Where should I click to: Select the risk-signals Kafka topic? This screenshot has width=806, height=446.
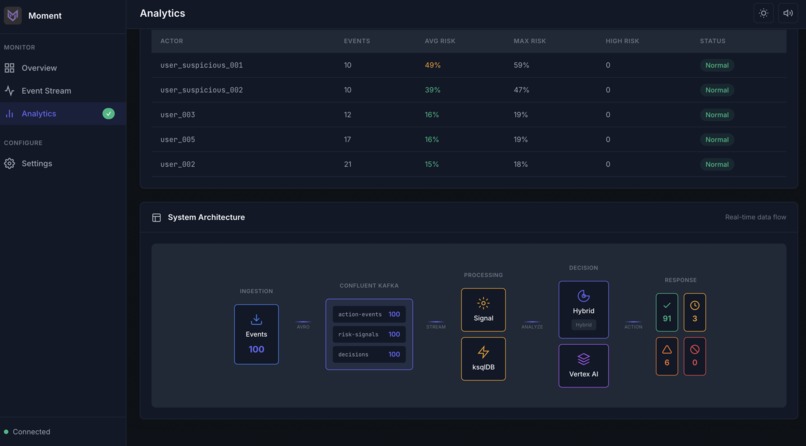(x=369, y=334)
